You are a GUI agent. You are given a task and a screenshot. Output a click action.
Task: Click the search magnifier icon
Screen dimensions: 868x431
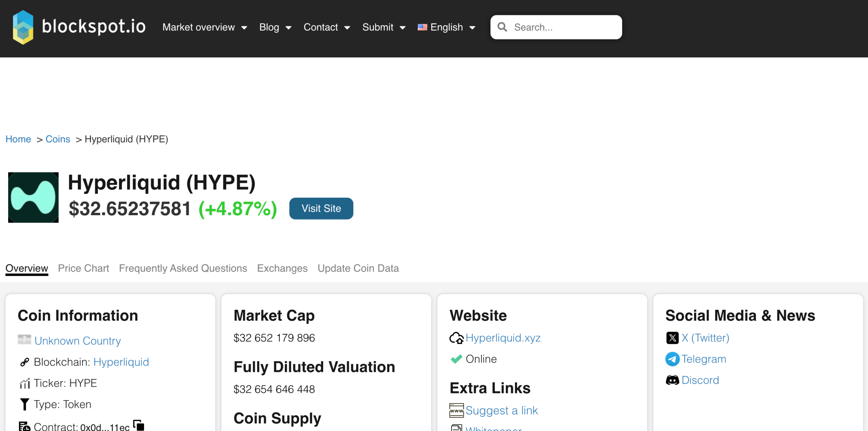[502, 27]
